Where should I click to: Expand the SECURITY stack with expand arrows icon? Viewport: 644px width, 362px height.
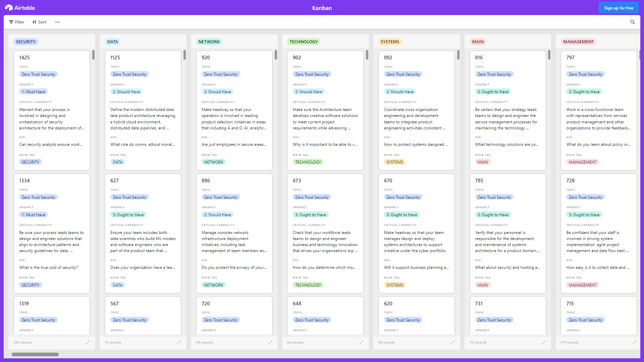pyautogui.click(x=88, y=342)
